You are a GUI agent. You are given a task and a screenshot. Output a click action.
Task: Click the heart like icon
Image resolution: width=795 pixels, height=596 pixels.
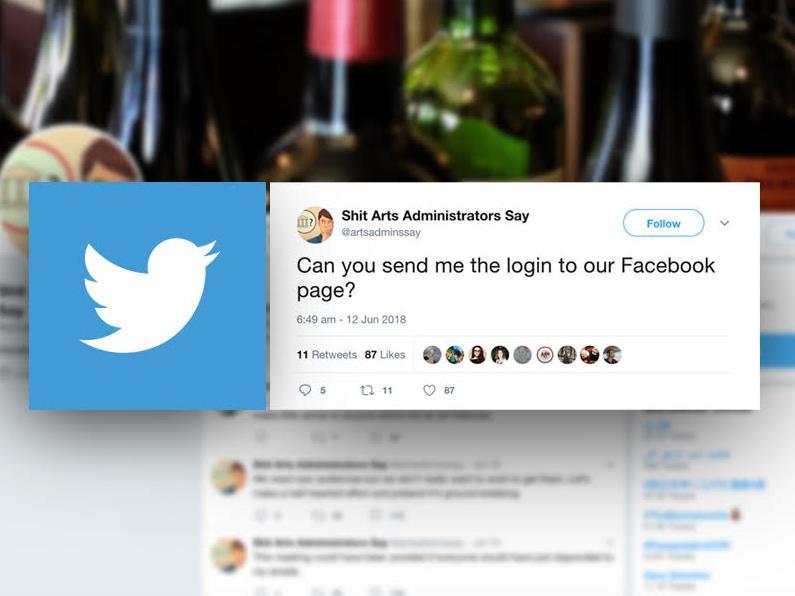429,390
